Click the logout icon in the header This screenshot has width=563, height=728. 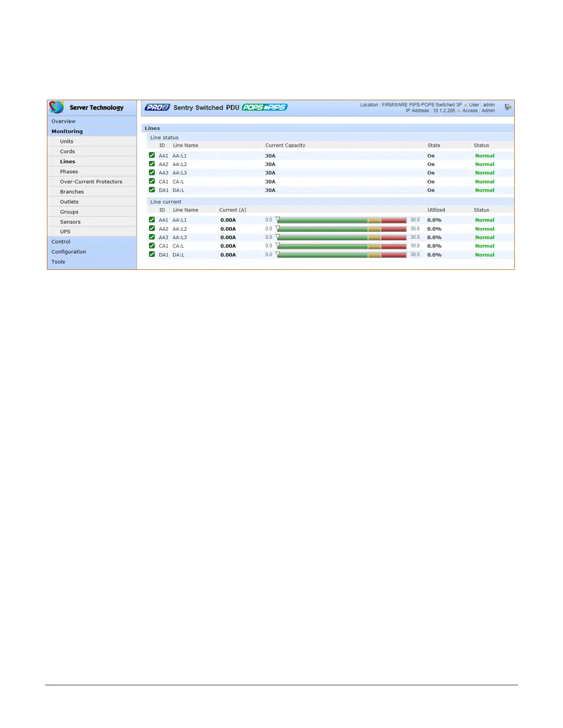coord(508,107)
